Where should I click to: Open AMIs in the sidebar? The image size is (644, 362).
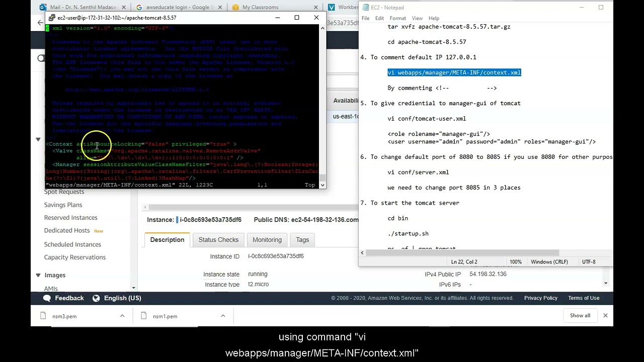(x=51, y=289)
